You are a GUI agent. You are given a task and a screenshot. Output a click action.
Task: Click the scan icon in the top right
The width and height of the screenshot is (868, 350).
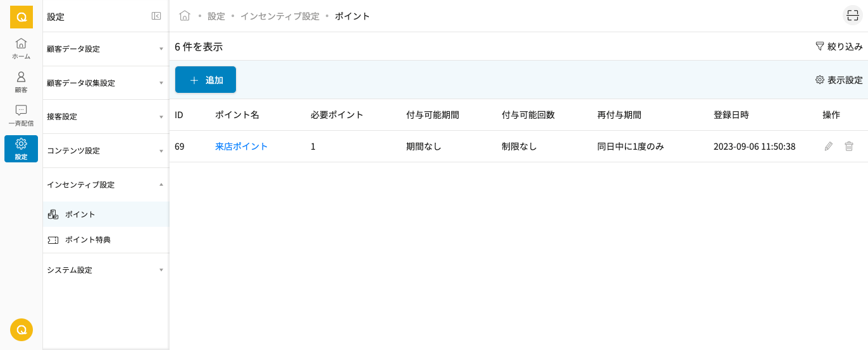tap(852, 16)
